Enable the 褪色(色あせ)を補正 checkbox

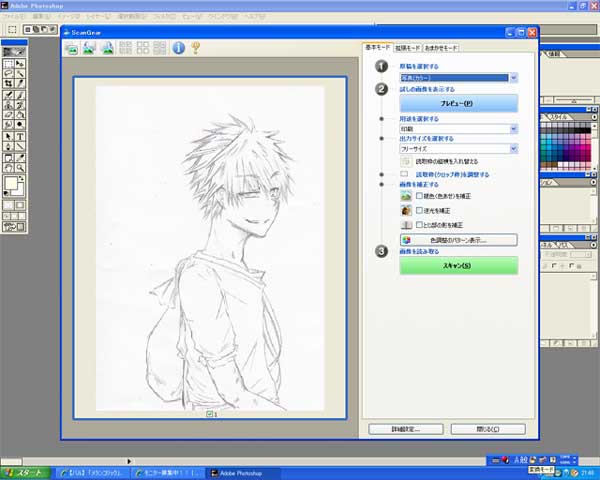[419, 196]
